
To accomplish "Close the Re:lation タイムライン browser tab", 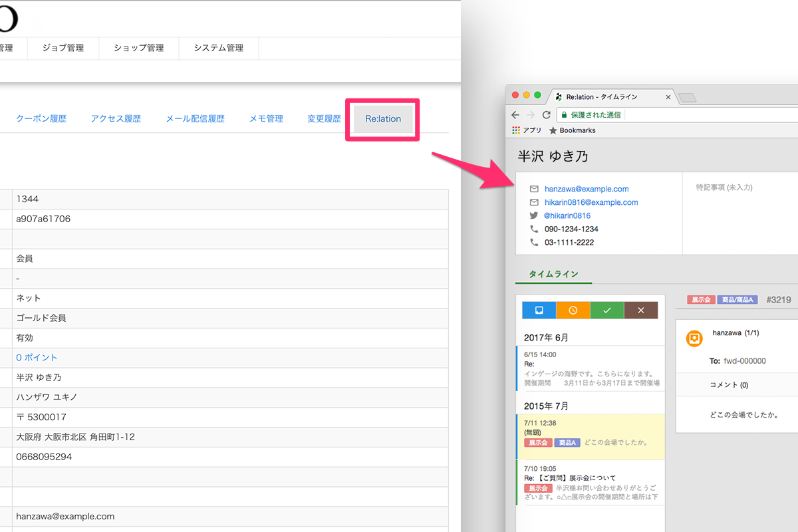I will (668, 97).
